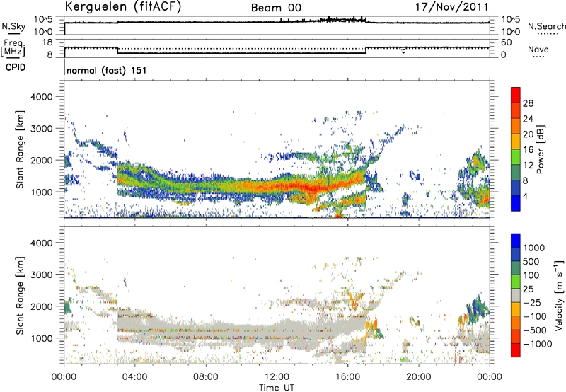566x392 pixels.
Task: Click the 08:00 time tick label
Action: click(206, 377)
